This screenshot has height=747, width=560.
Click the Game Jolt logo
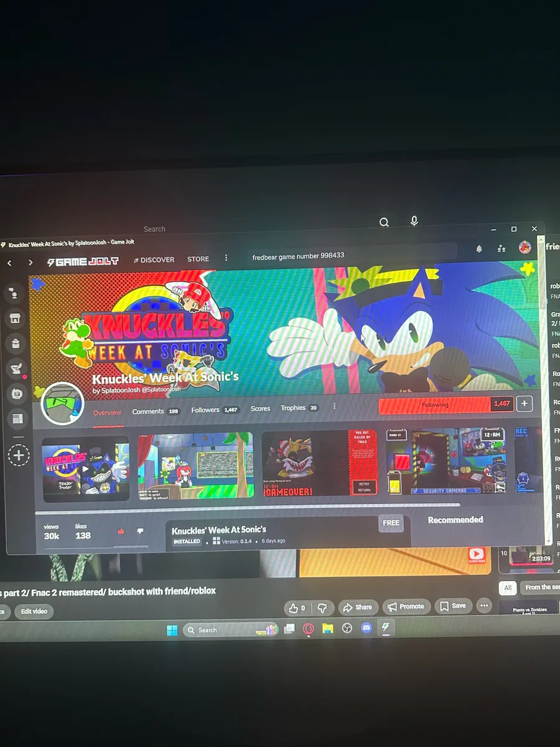pyautogui.click(x=83, y=261)
